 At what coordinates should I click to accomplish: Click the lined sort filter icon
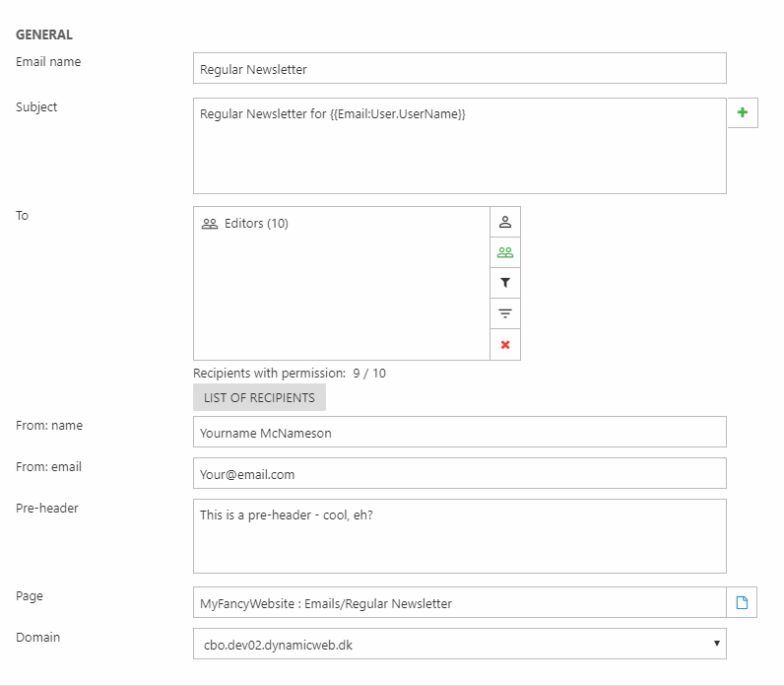505,313
